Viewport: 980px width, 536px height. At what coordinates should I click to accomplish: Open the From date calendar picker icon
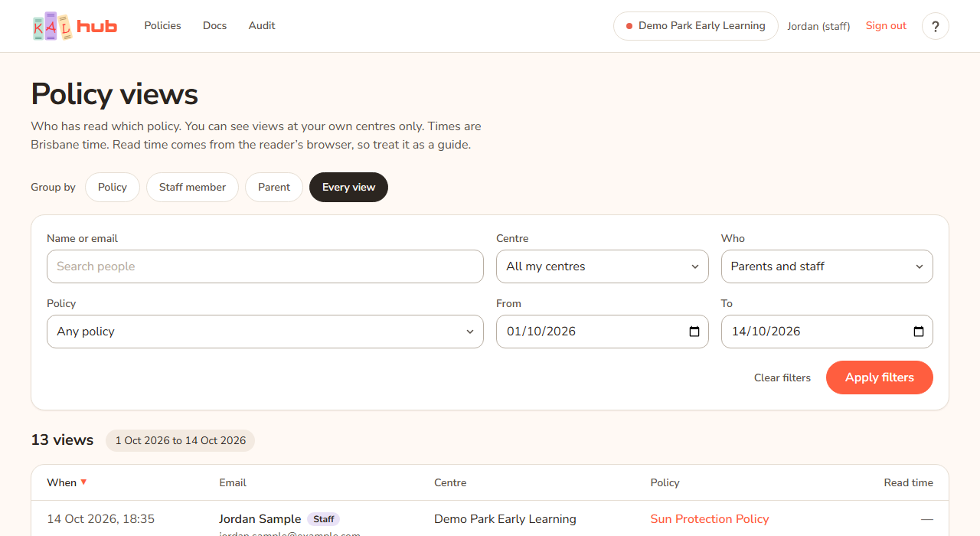coord(694,332)
